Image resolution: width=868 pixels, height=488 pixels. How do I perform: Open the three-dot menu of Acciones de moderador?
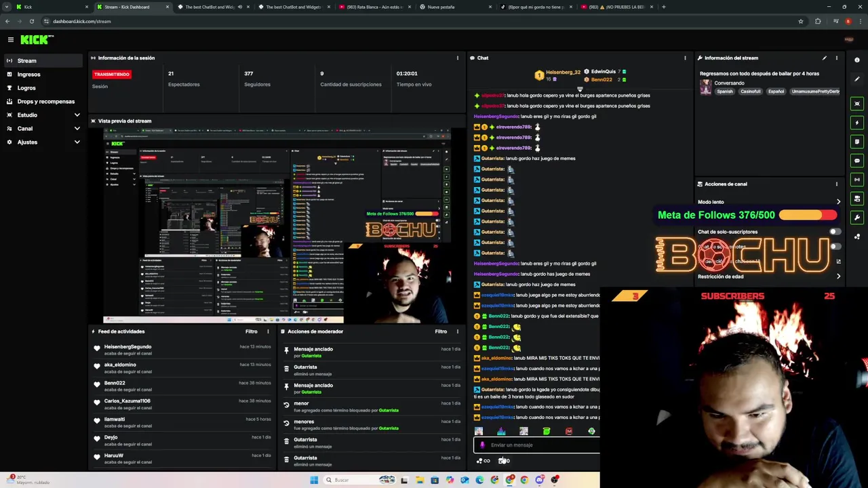pos(457,331)
